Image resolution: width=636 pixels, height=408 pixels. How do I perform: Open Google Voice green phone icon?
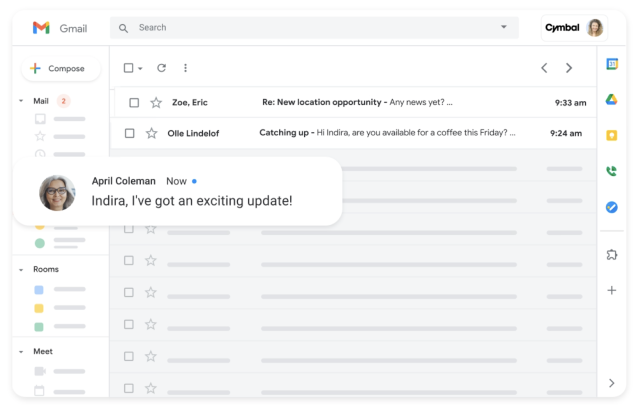click(x=612, y=171)
